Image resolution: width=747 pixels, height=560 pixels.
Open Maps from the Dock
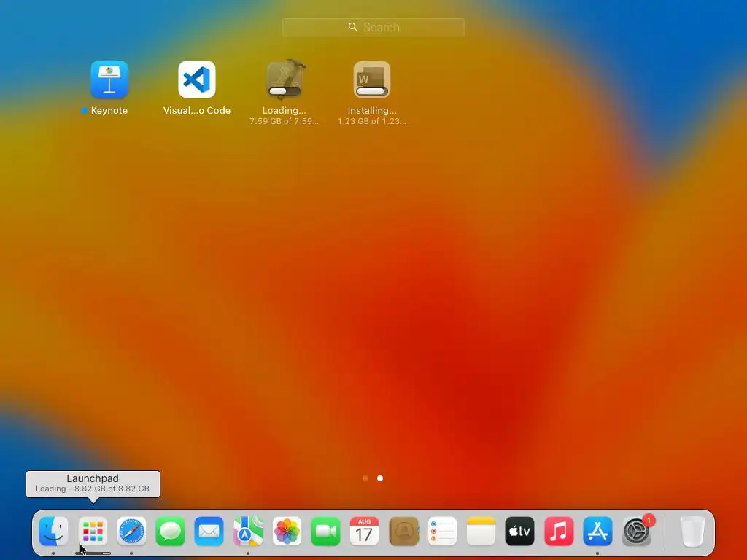(x=248, y=532)
